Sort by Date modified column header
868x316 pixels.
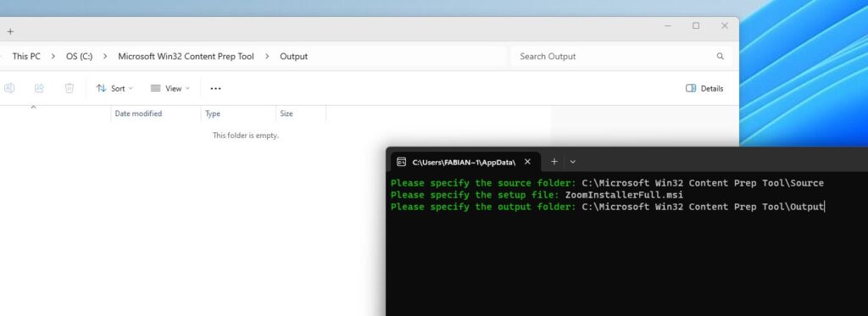(x=155, y=114)
